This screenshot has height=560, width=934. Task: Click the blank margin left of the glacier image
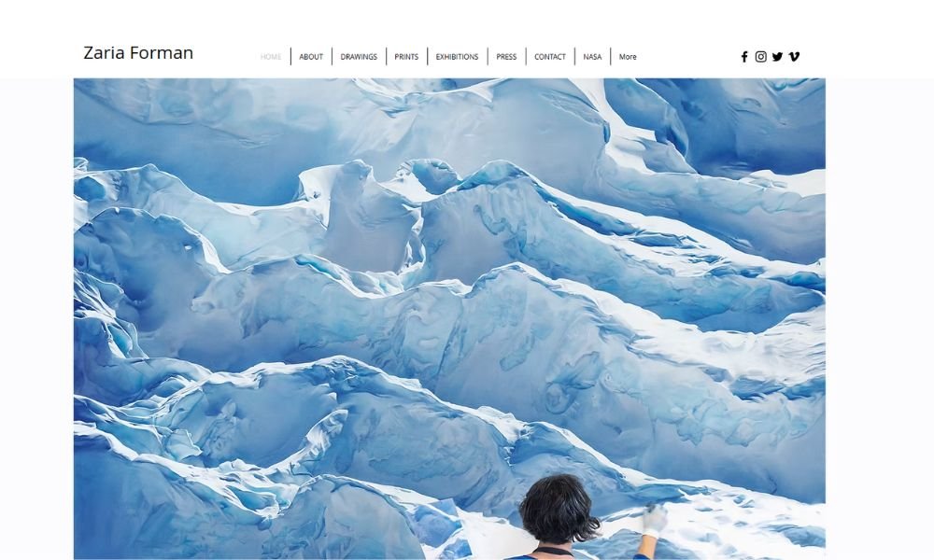[x=36, y=318]
